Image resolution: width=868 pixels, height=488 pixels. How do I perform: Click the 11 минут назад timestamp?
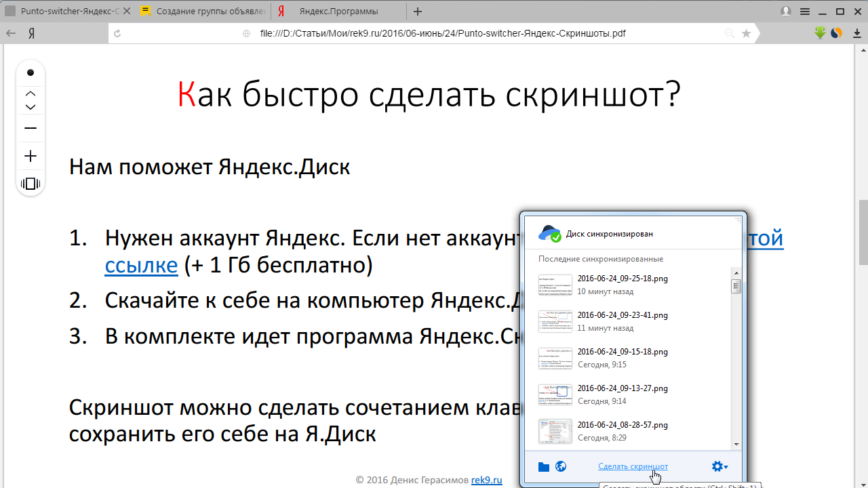606,328
